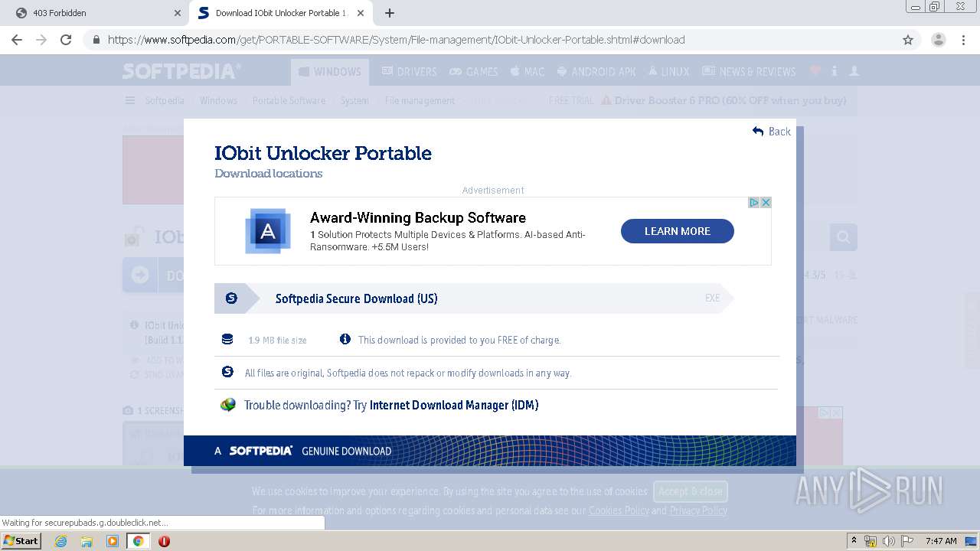Click the Softpedia header logo
The width and height of the screenshot is (980, 551).
click(181, 71)
